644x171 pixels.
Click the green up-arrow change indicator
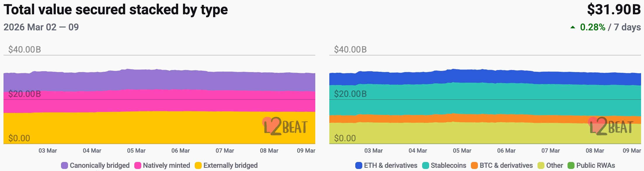[573, 27]
